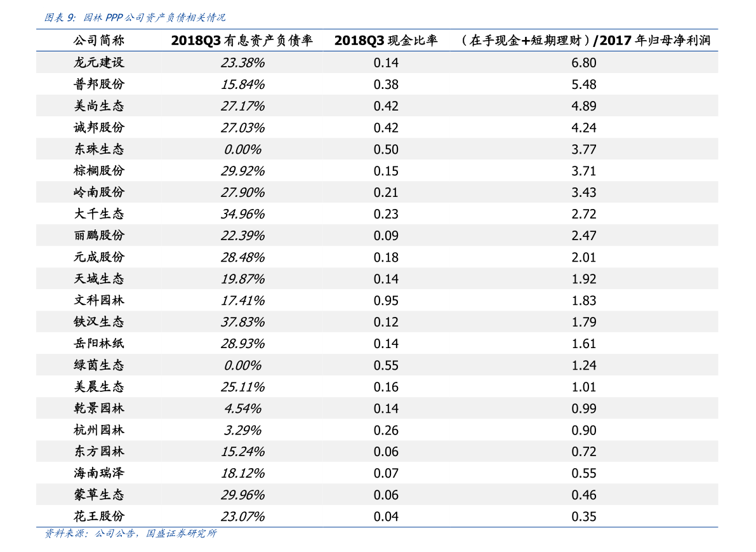Click company name 美晨生态
Image resolution: width=756 pixels, height=552 pixels.
[99, 386]
